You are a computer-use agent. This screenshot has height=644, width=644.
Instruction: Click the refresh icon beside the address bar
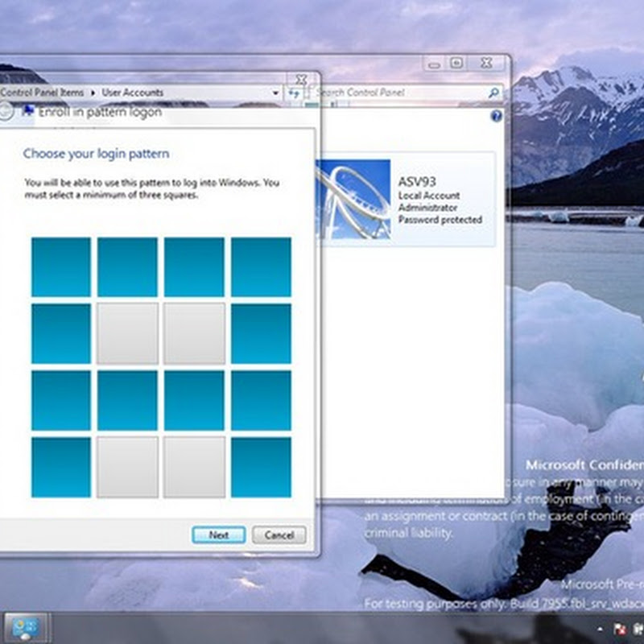(293, 93)
